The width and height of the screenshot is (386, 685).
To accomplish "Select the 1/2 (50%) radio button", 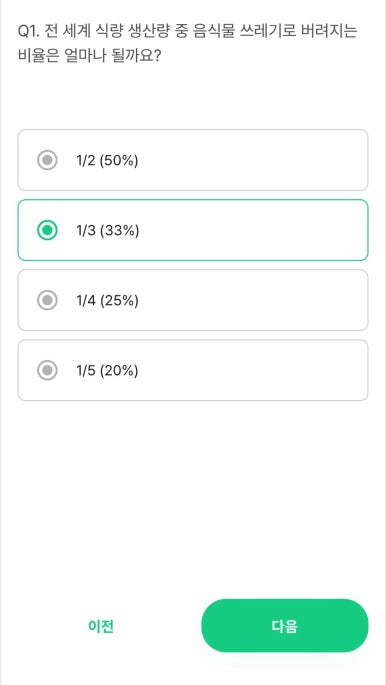I will click(x=47, y=160).
